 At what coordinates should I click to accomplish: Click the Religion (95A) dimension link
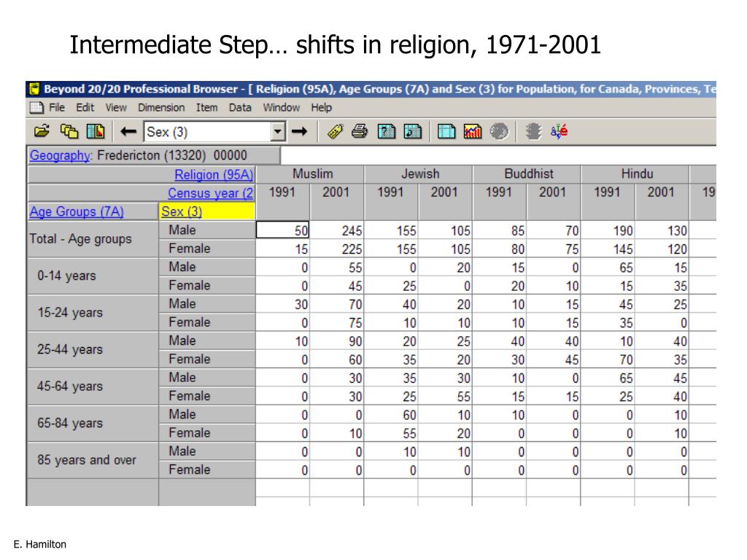[x=214, y=175]
